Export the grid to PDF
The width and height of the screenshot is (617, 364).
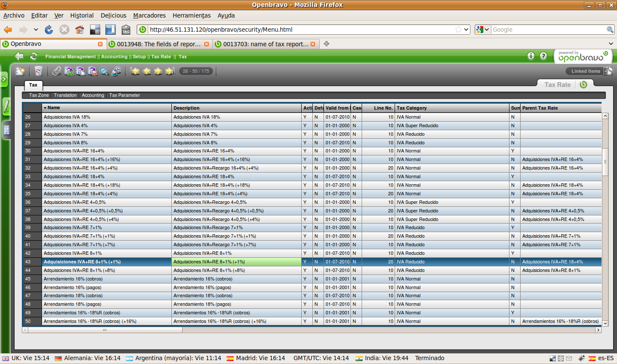93,71
